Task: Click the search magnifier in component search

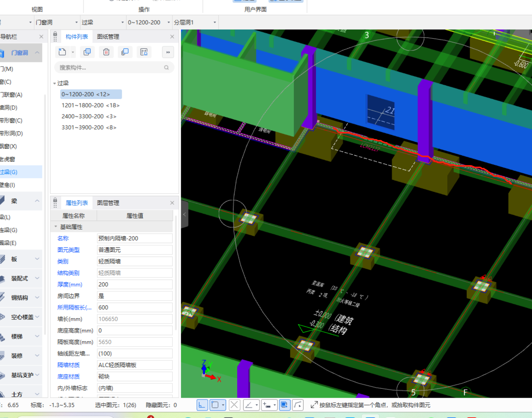Action: point(166,68)
